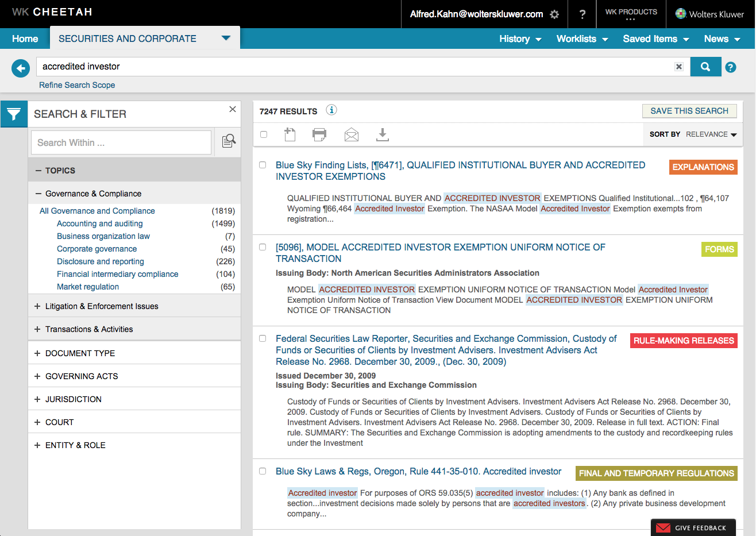Image resolution: width=756 pixels, height=536 pixels.
Task: Expand the Document Type filter section
Action: coord(80,353)
